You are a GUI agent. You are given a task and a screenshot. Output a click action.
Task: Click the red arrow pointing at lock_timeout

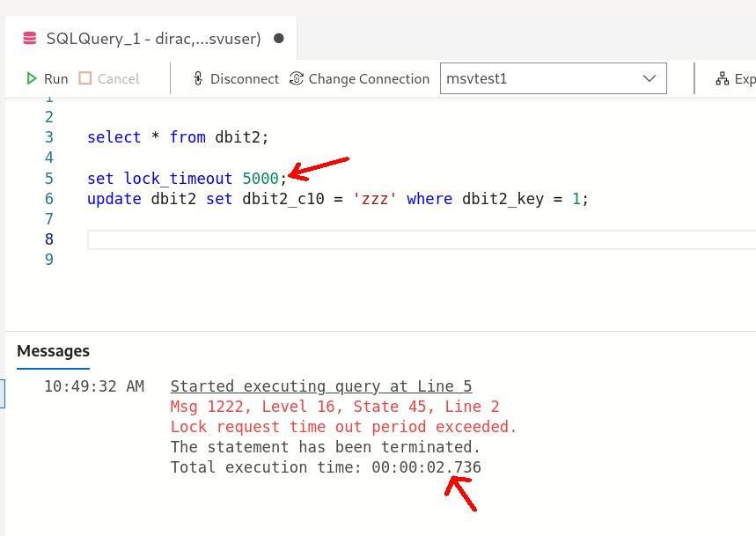(321, 167)
